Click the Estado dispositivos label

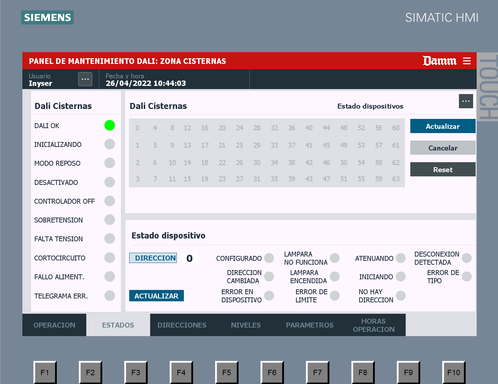tap(370, 106)
